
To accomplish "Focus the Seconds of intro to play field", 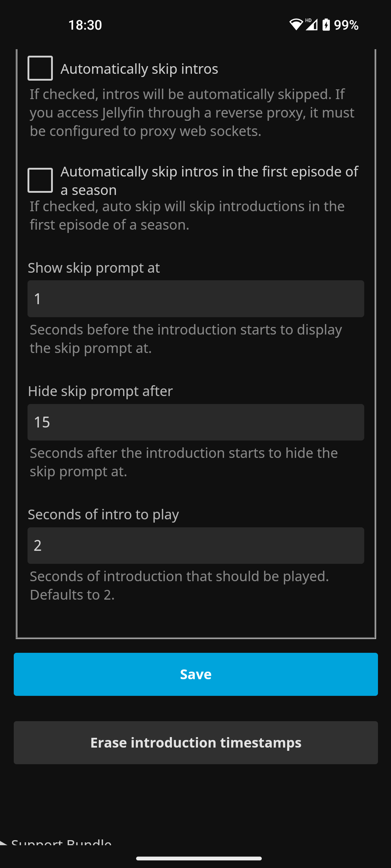I will 195,546.
